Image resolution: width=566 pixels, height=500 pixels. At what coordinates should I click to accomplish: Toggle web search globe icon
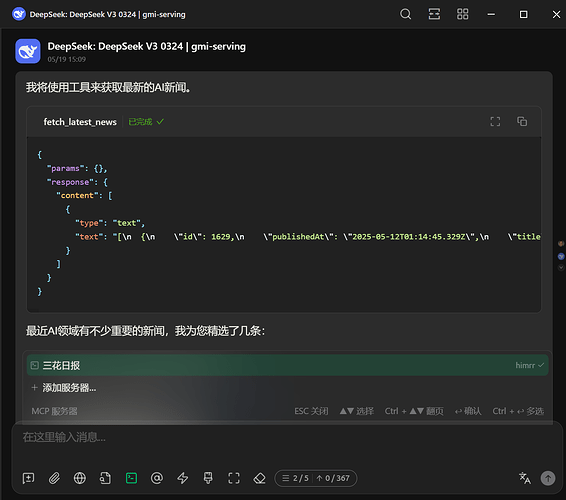coord(80,478)
